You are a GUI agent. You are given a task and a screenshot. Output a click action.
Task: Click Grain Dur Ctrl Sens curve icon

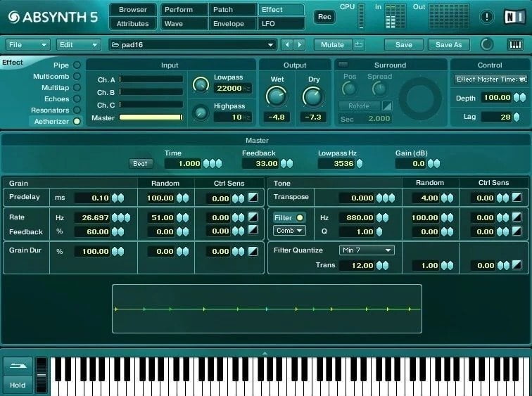[x=253, y=251]
